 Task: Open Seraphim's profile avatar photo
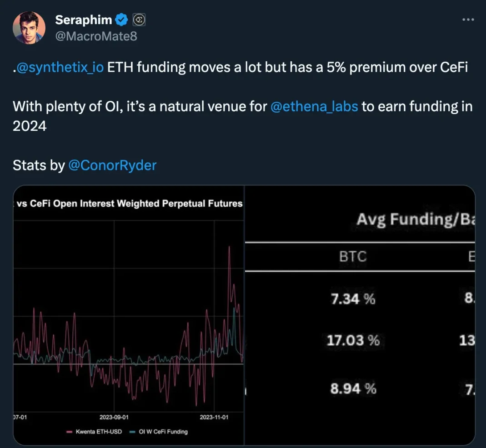pyautogui.click(x=29, y=28)
